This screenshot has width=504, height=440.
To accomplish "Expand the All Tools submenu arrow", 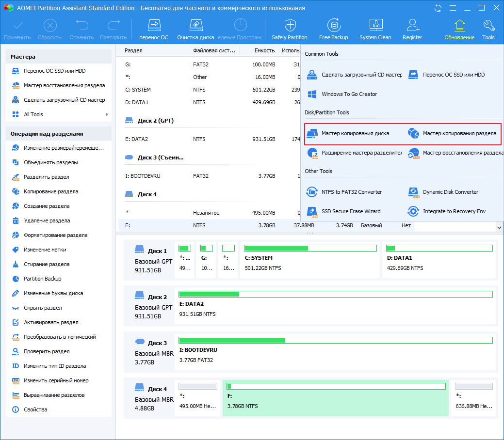I will pyautogui.click(x=107, y=114).
